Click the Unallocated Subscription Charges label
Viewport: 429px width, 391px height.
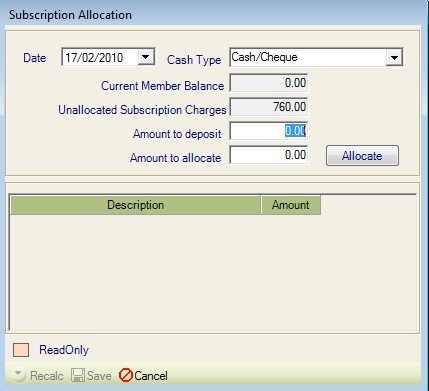[x=142, y=110]
